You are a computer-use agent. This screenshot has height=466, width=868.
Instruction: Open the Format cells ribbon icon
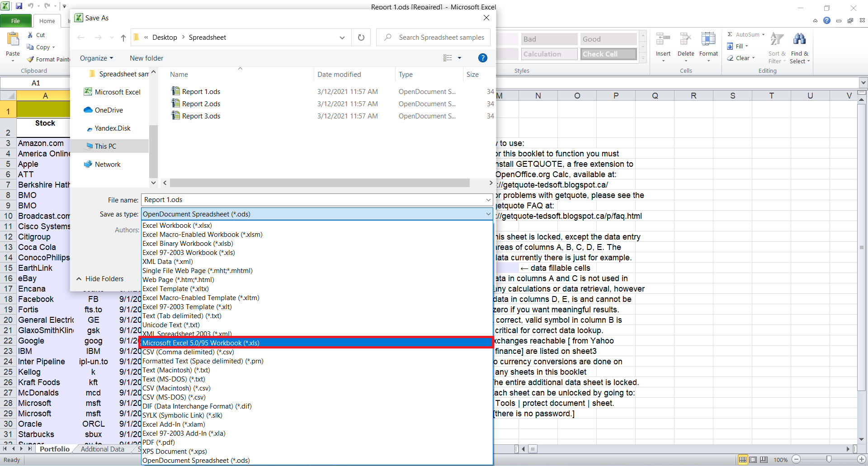708,40
